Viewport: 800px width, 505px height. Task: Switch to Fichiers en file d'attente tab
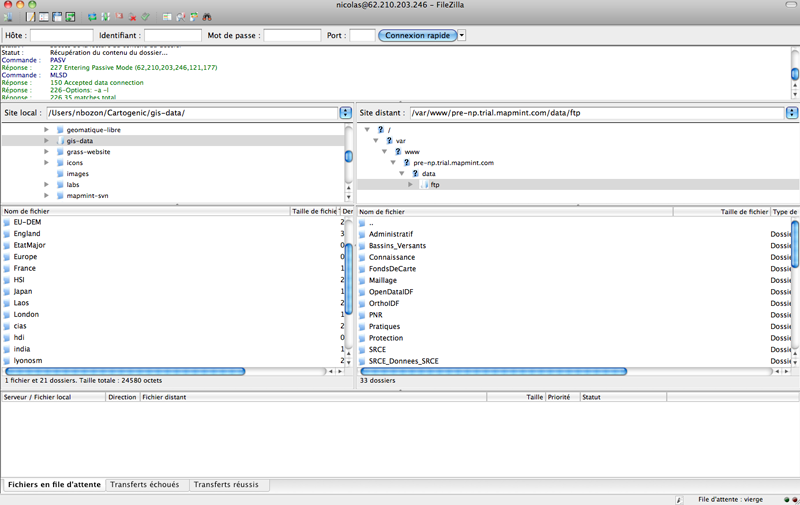(x=54, y=485)
